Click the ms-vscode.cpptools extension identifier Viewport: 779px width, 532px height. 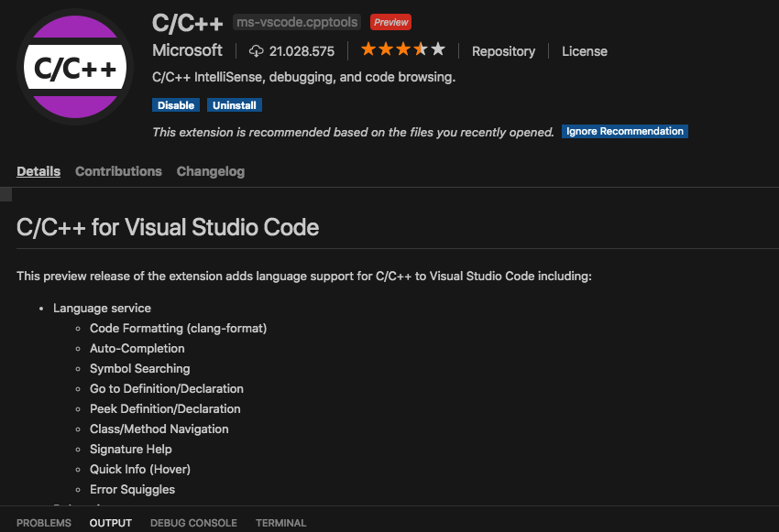pos(297,22)
